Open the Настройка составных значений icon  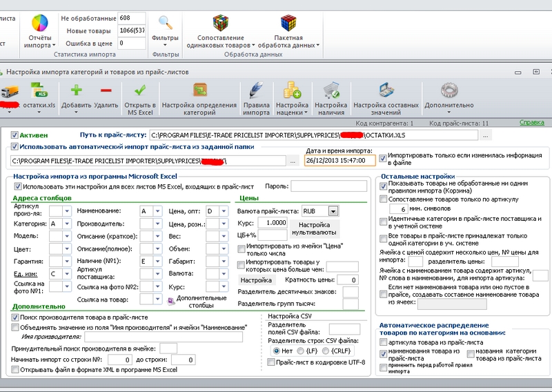click(386, 90)
